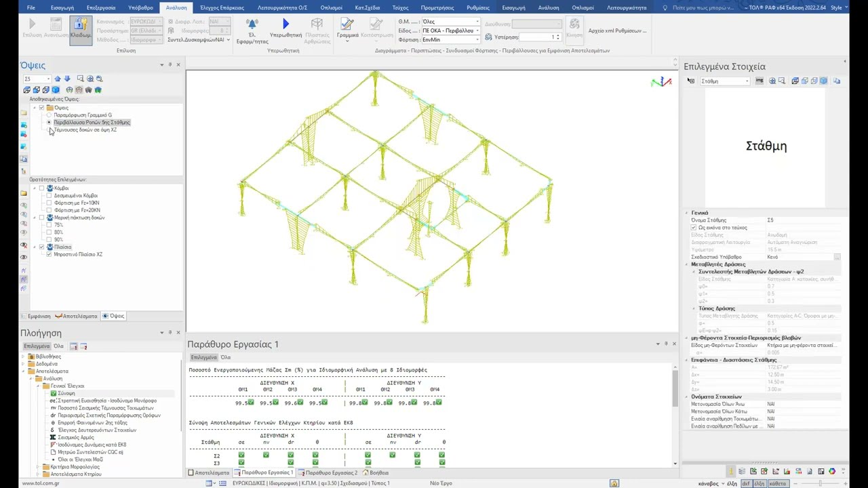The image size is (868, 488).
Task: Click the pin icon of Όψεις panel
Action: [x=170, y=65]
